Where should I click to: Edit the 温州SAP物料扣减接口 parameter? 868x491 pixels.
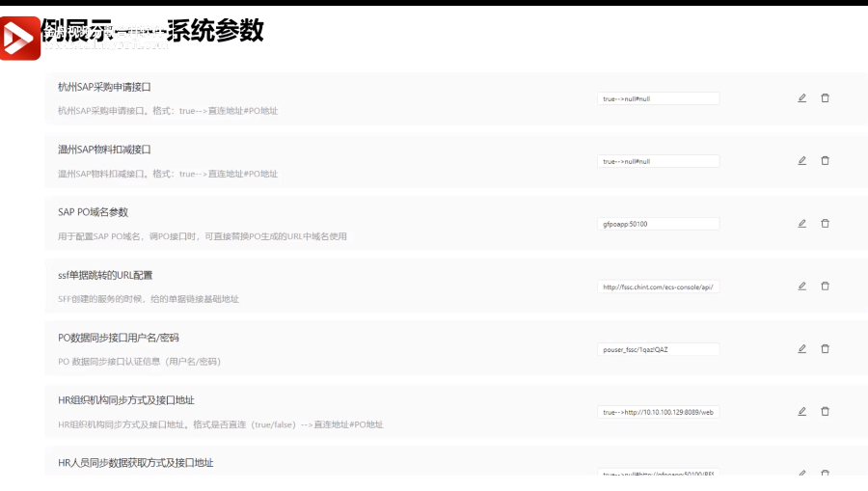pos(801,160)
